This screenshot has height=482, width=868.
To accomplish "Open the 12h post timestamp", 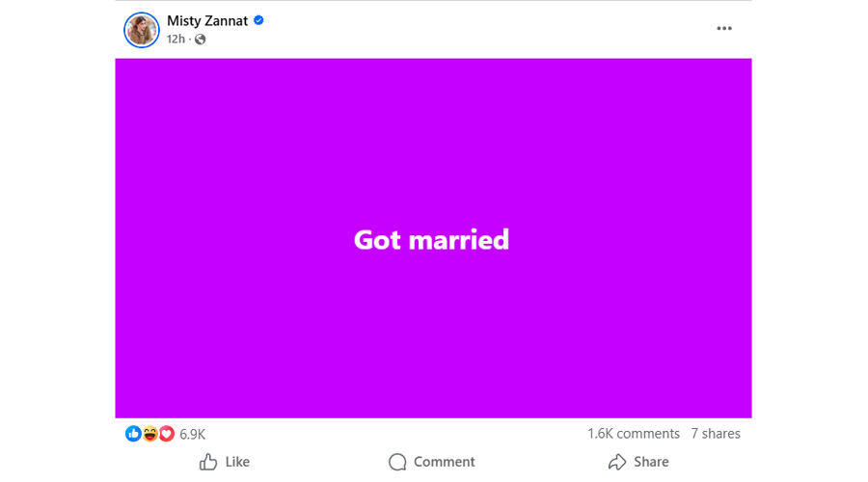I will (176, 40).
